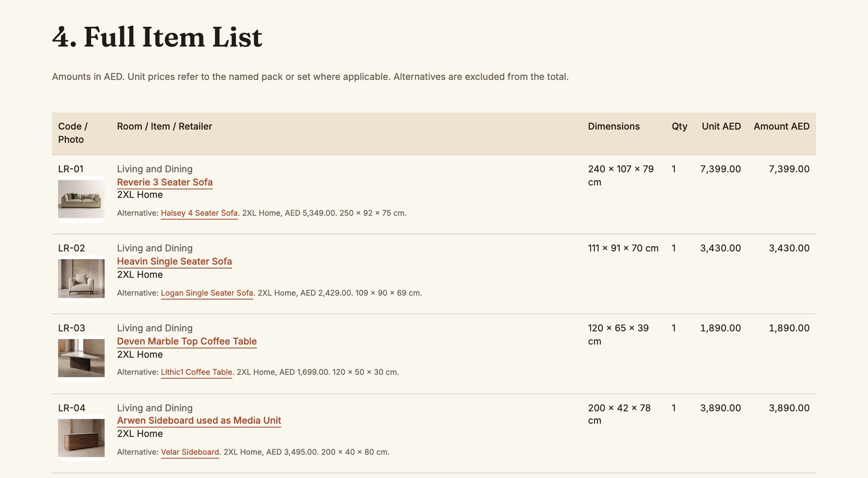Screen dimensions: 868x478
Task: Click the 'Amounts in AED' note paragraph
Action: pos(310,77)
